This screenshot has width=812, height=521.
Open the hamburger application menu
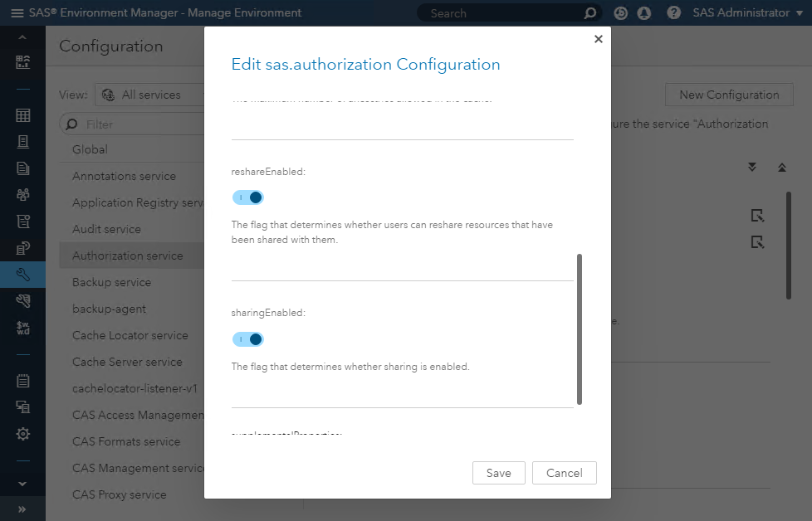17,13
